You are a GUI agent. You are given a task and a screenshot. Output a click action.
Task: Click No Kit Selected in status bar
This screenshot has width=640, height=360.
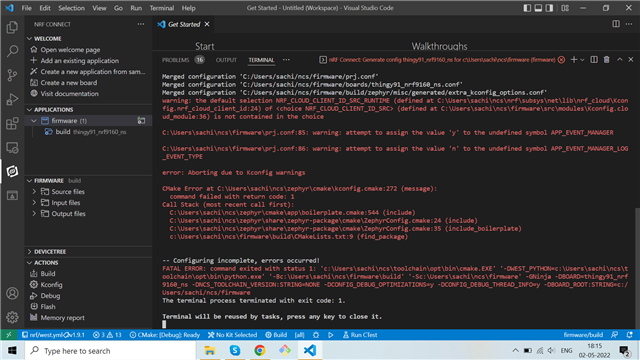(232, 335)
